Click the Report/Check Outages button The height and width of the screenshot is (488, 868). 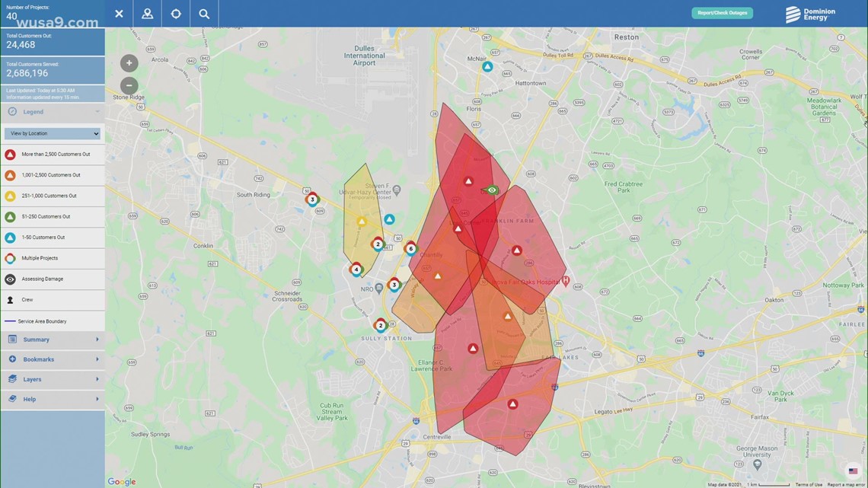pyautogui.click(x=722, y=12)
